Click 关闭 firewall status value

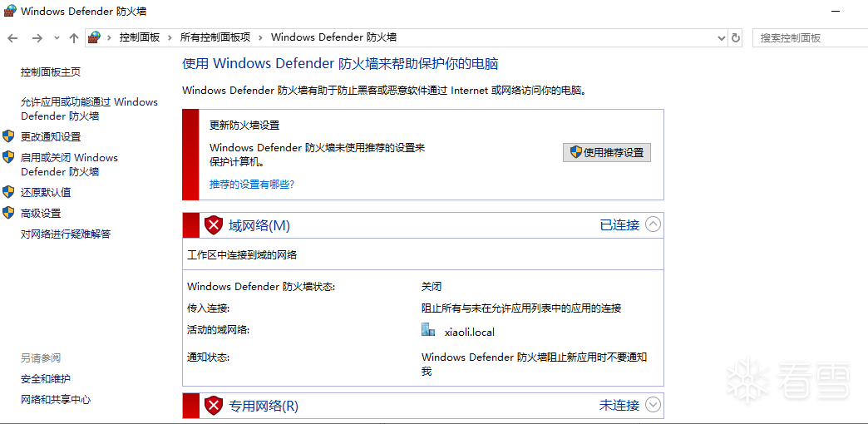tap(432, 287)
